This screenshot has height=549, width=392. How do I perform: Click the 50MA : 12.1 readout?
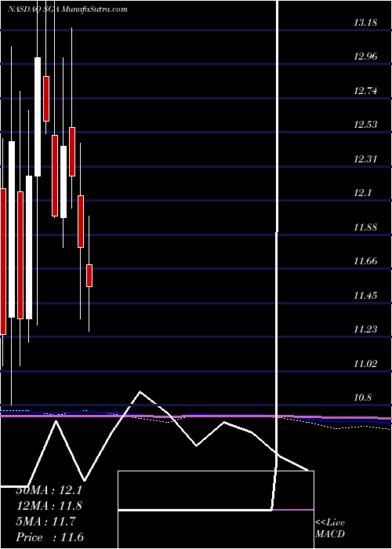click(x=49, y=490)
